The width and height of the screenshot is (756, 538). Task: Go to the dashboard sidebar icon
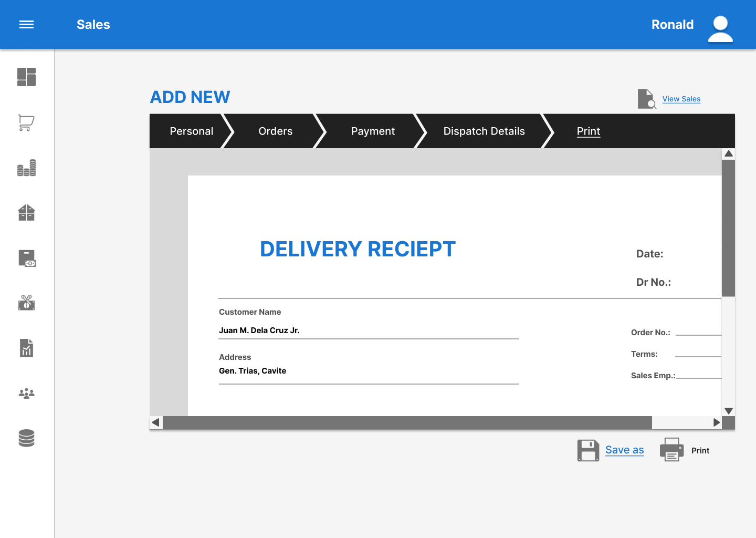coord(26,77)
